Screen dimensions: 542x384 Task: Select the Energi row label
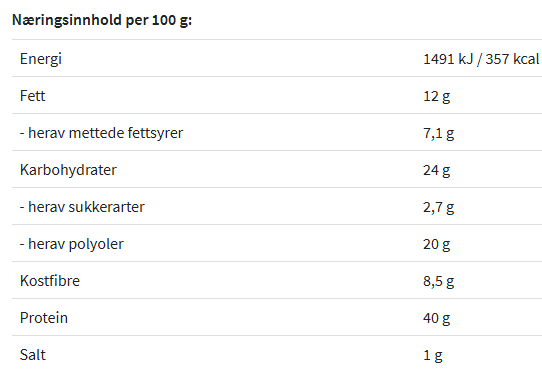[x=41, y=59]
